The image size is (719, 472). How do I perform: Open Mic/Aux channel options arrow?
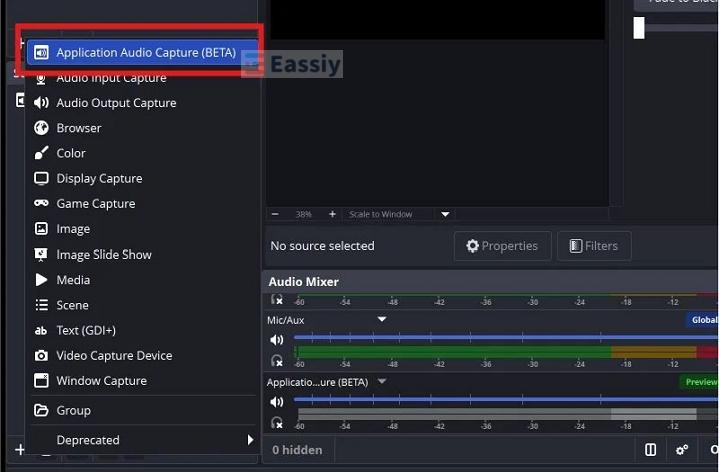[x=382, y=319]
